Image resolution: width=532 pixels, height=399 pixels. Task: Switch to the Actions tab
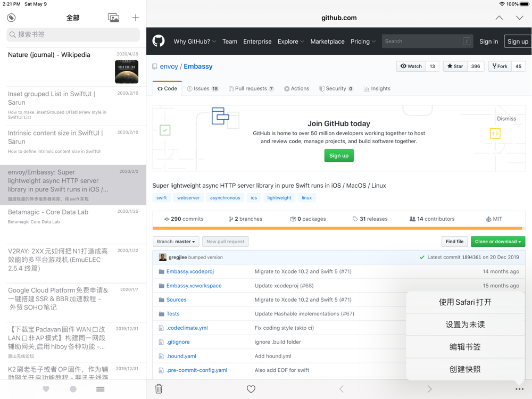click(296, 88)
